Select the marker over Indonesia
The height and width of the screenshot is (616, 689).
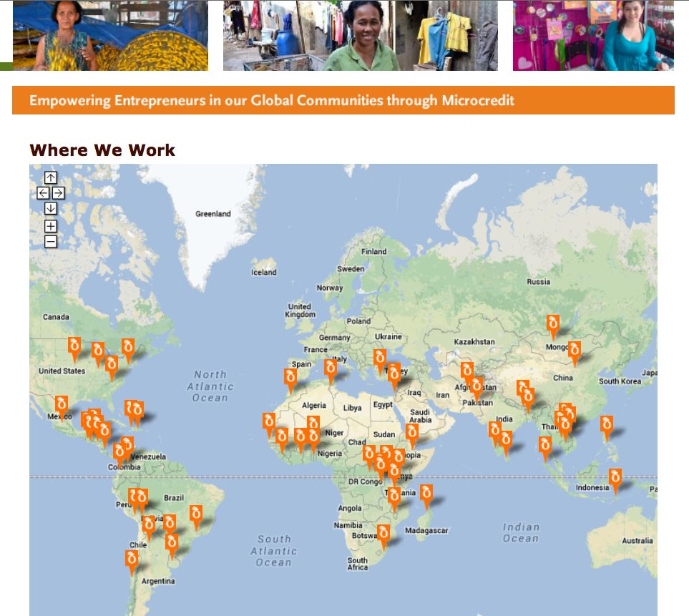pyautogui.click(x=615, y=479)
